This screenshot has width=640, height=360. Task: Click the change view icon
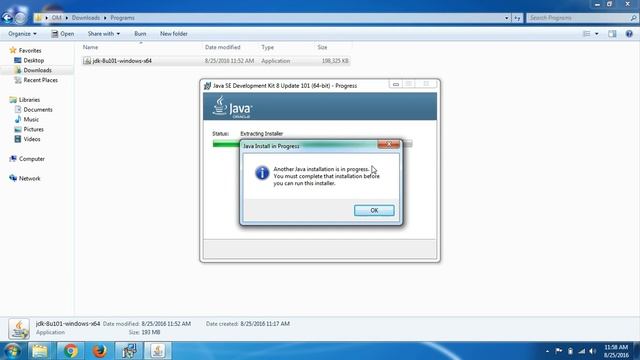pyautogui.click(x=587, y=34)
